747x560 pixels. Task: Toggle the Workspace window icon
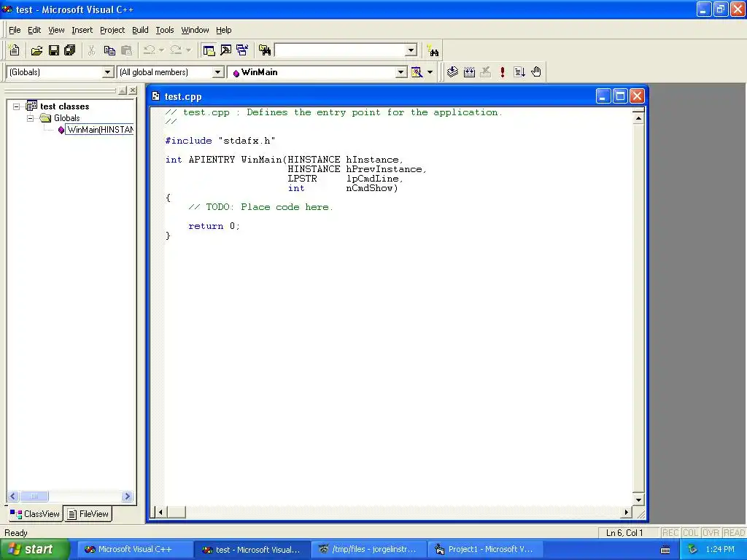click(x=209, y=50)
